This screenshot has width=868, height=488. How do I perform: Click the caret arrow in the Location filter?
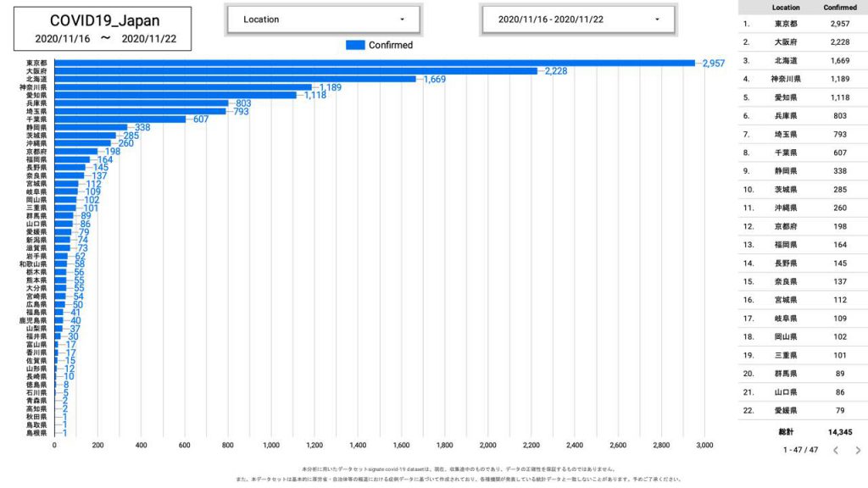(402, 19)
